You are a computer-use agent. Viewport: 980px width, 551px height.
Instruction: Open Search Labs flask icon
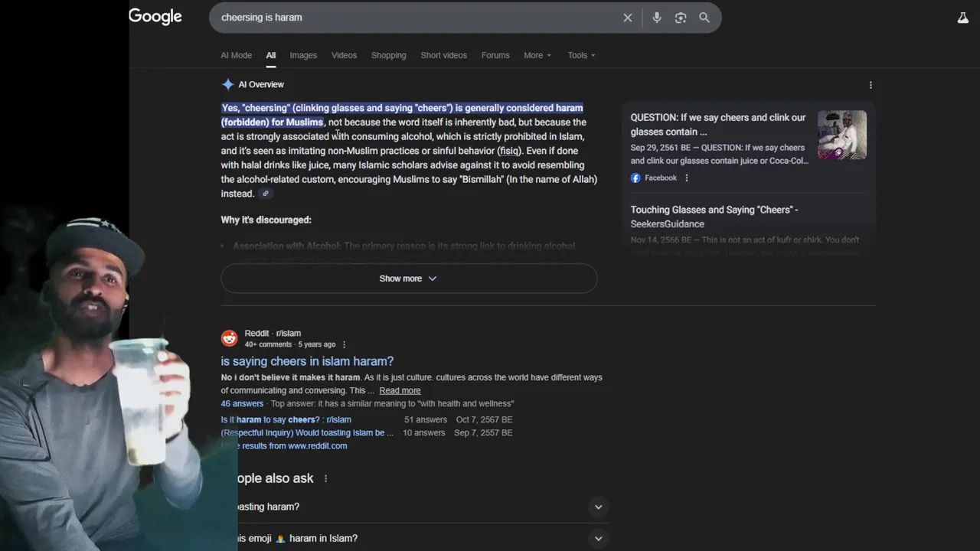tap(963, 18)
